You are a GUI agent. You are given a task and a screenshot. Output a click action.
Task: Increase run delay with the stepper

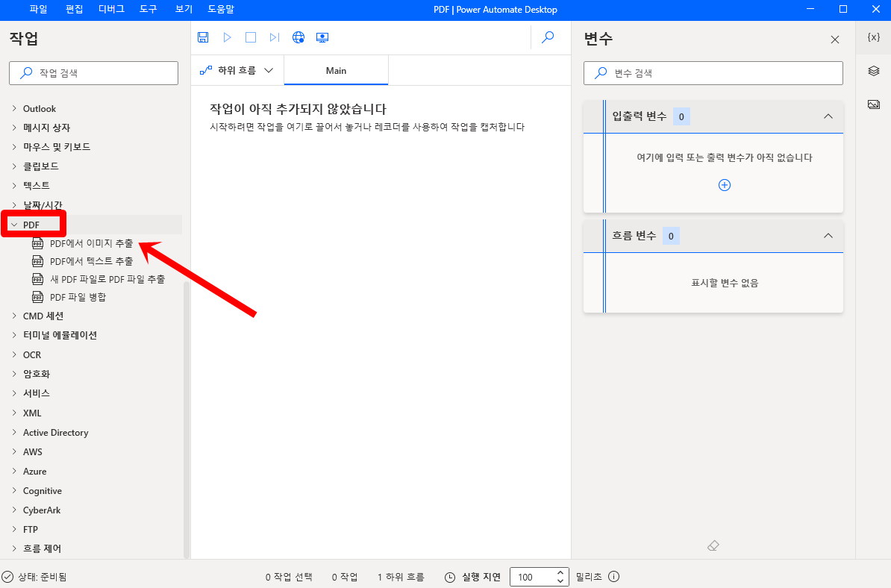tap(560, 572)
